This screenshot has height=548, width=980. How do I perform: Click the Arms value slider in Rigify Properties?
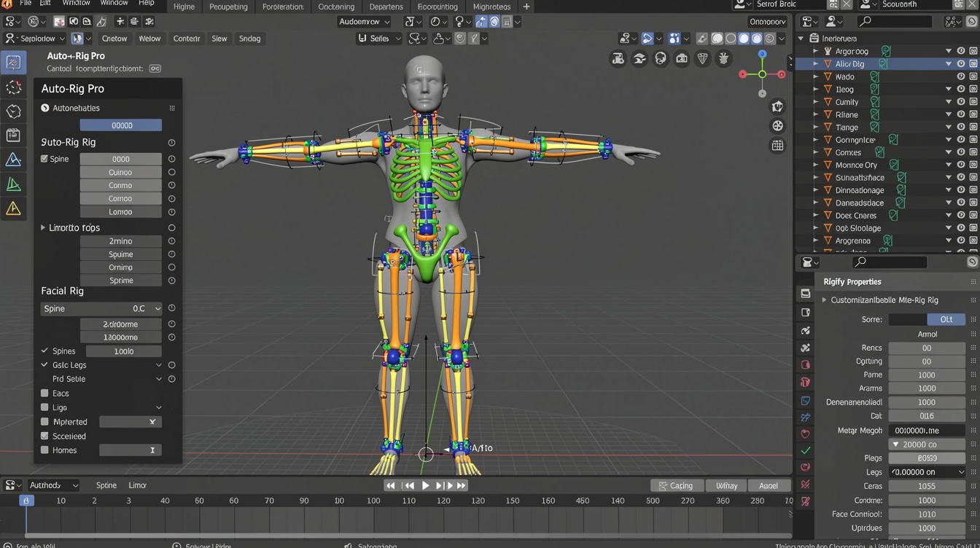927,388
